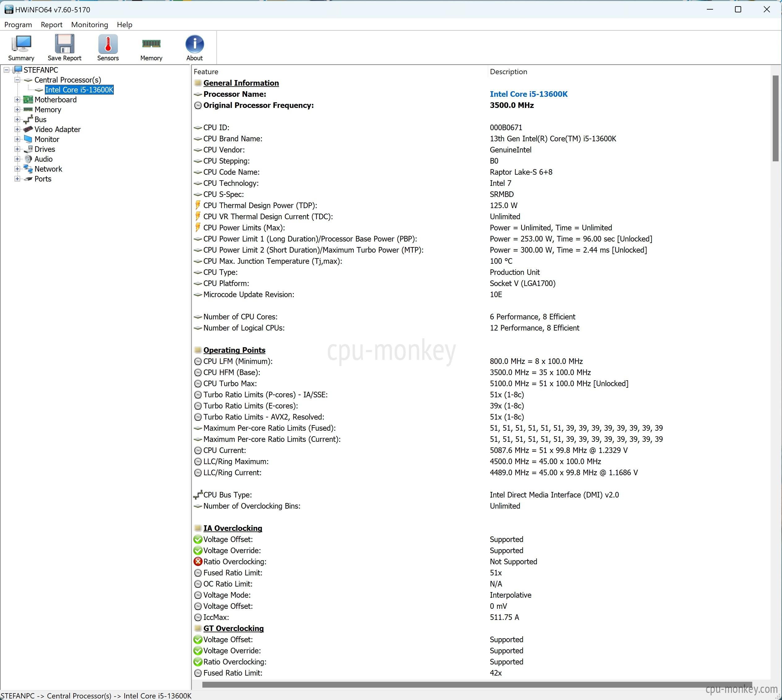Select the IccMax row
782x700 pixels.
pos(481,617)
